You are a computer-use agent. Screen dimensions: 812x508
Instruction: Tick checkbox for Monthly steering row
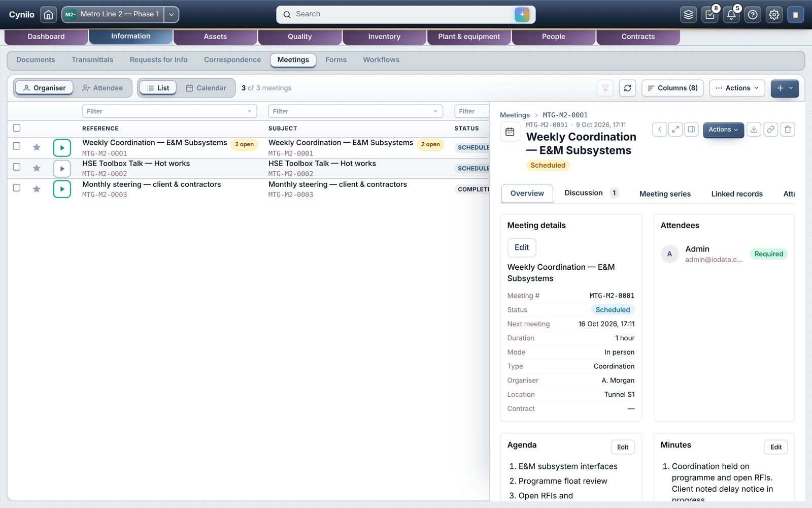17,187
